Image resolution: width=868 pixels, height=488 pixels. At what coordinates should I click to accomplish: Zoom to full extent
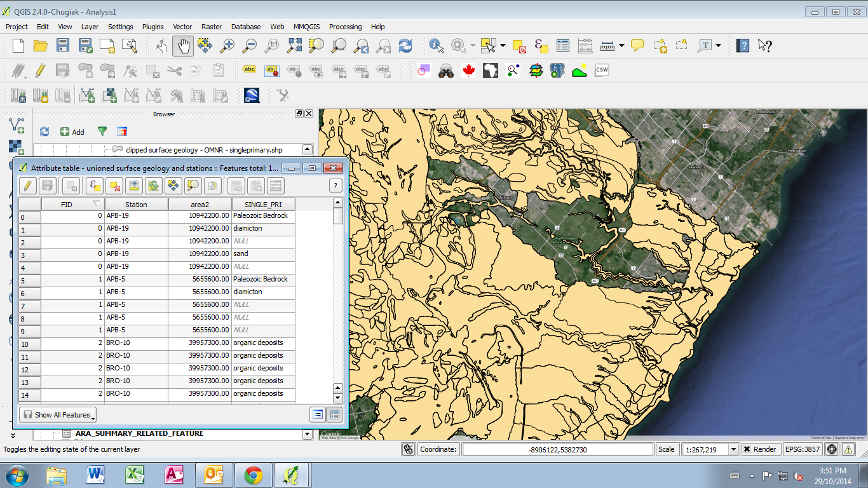click(x=294, y=46)
